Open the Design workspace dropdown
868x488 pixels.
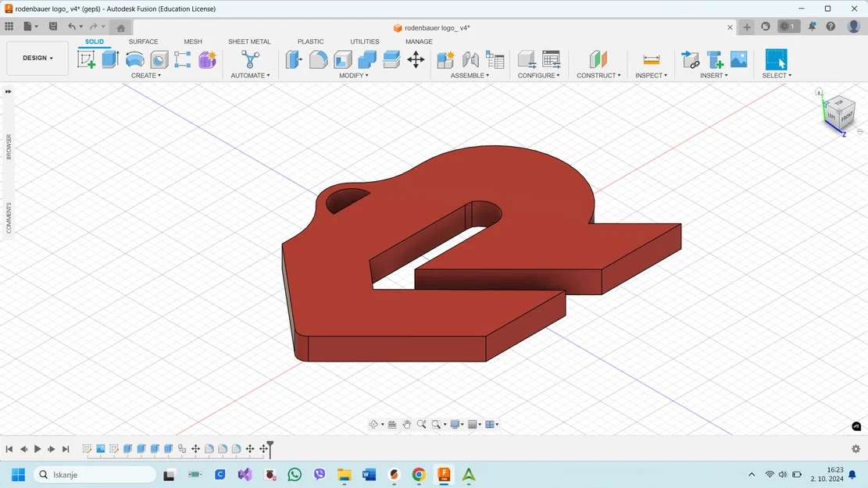(38, 58)
